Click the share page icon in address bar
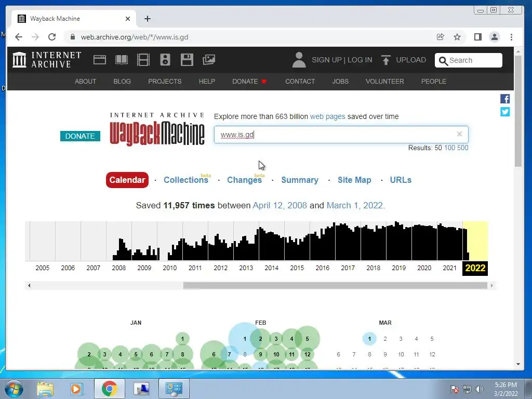The width and height of the screenshot is (532, 399). coord(441,37)
